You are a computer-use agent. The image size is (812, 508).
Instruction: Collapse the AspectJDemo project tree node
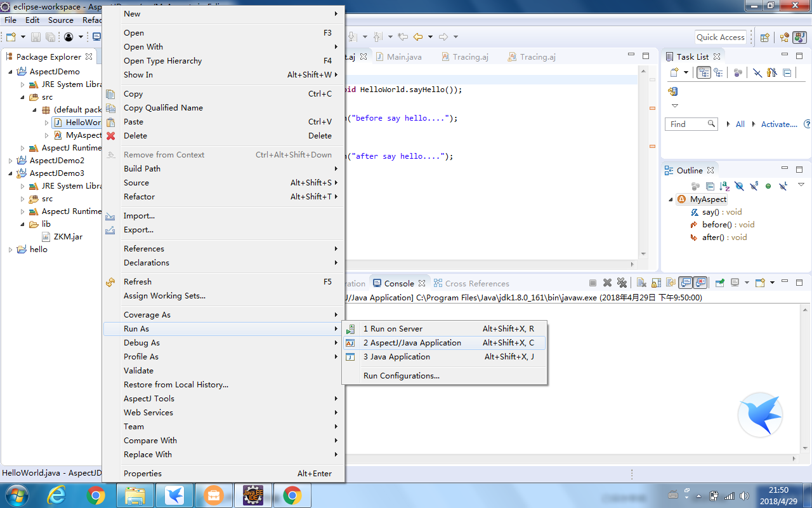tap(10, 72)
